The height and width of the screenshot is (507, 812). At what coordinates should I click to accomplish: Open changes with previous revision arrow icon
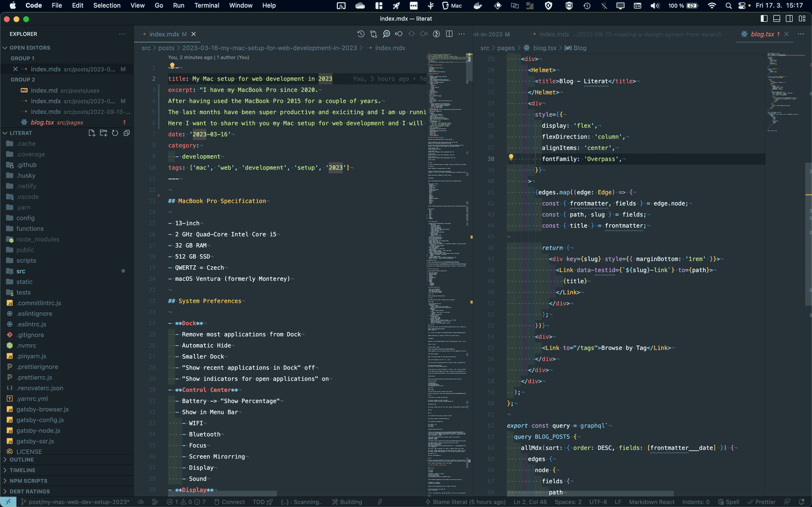click(x=399, y=34)
